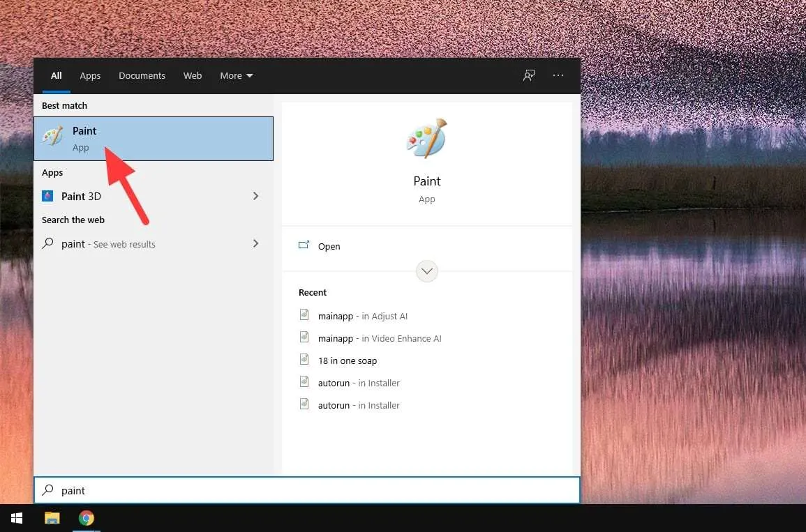Screen dimensions: 806x532
Task: Click the Paint 3D app icon
Action: 47,196
